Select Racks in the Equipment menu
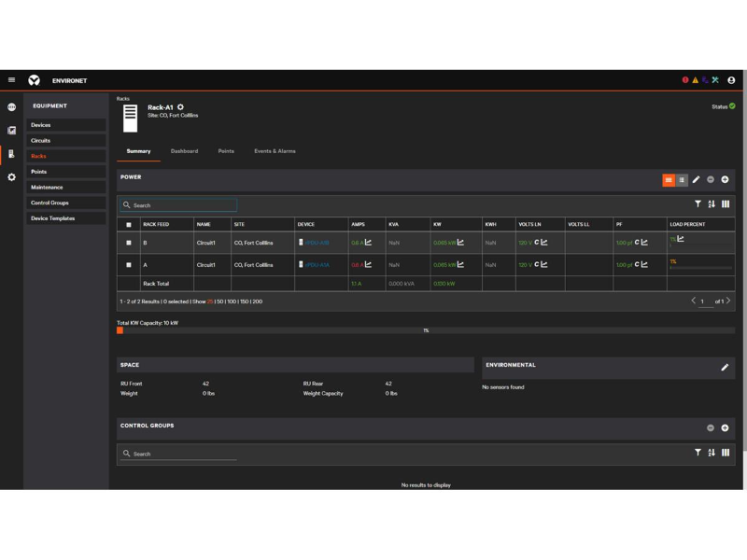Image resolution: width=747 pixels, height=560 pixels. (x=66, y=156)
